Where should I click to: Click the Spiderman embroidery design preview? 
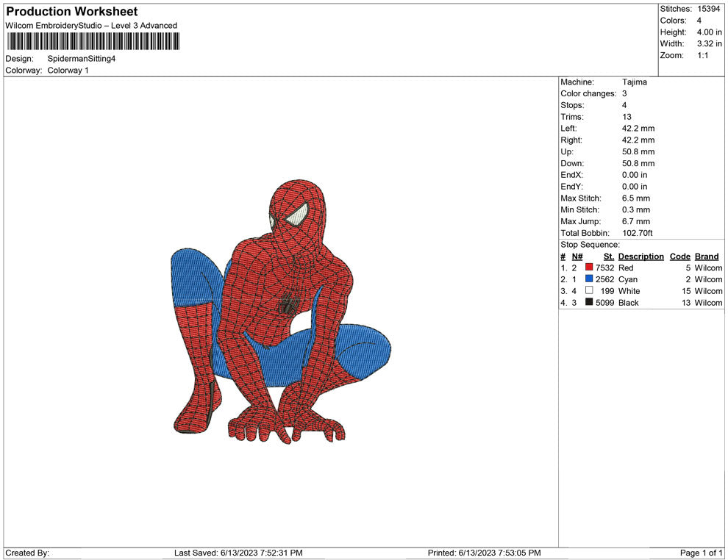(x=281, y=312)
